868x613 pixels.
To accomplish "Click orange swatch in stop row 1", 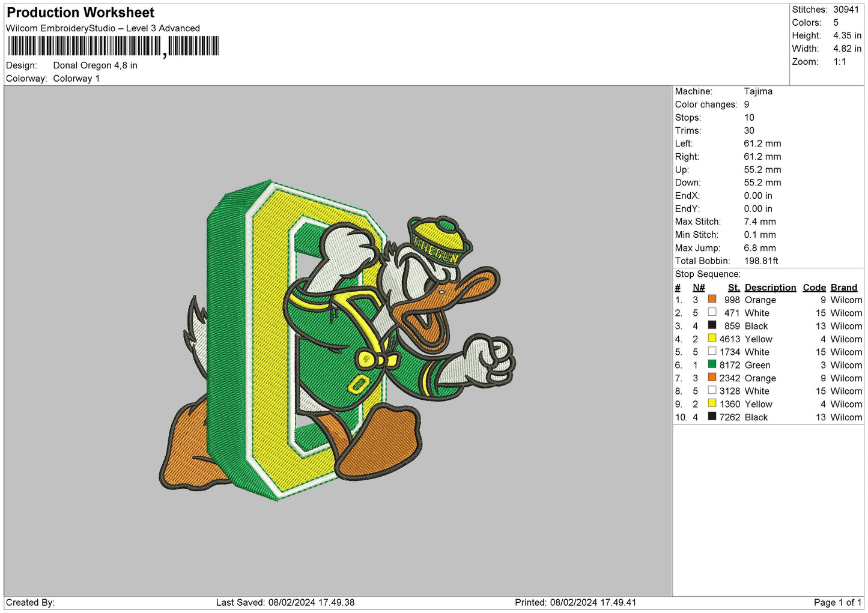I will pos(712,299).
